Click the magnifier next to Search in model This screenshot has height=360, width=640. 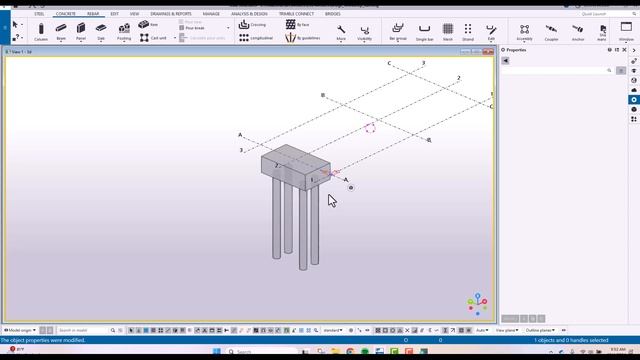113,330
